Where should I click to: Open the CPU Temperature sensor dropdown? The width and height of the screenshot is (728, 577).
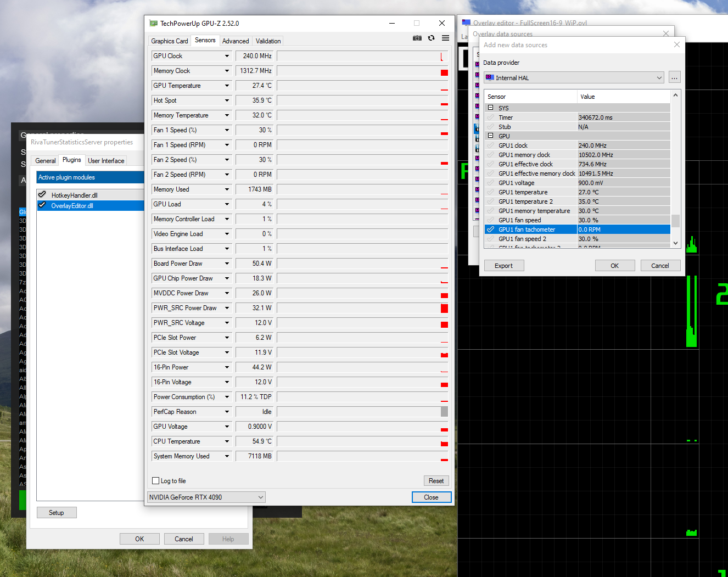pos(227,441)
